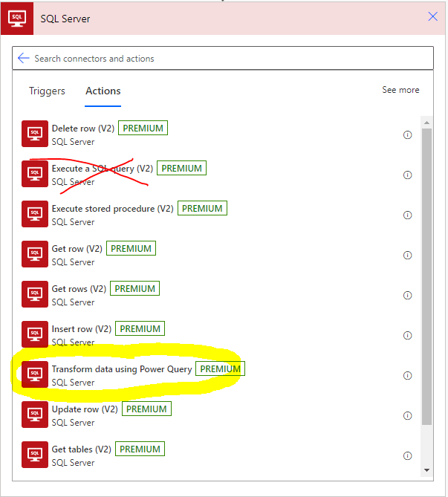
Task: Click PREMIUM badge beside Get row (V2)
Action: pyautogui.click(x=131, y=248)
